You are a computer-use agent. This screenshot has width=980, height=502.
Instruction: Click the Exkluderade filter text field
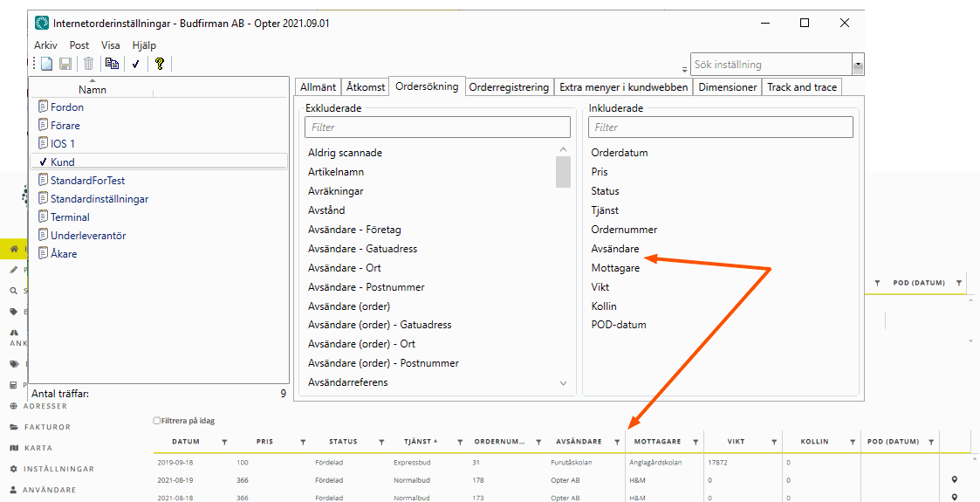coord(437,127)
